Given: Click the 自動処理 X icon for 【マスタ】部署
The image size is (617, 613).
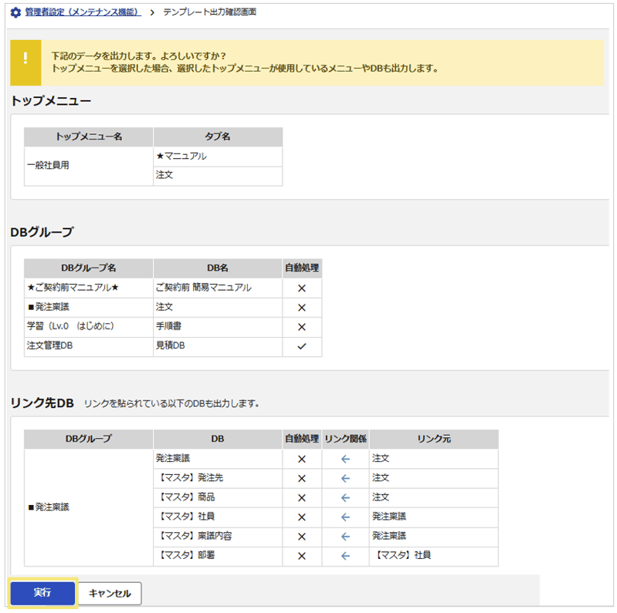Looking at the screenshot, I should coord(302,556).
